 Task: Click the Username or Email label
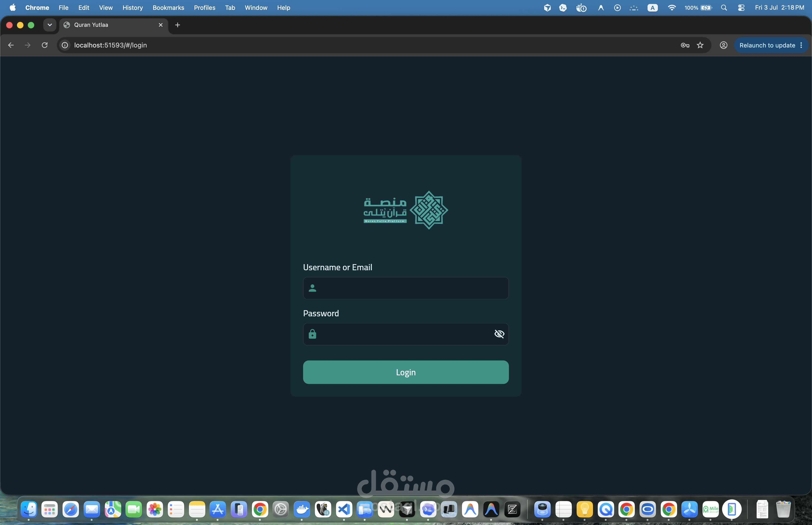coord(337,267)
